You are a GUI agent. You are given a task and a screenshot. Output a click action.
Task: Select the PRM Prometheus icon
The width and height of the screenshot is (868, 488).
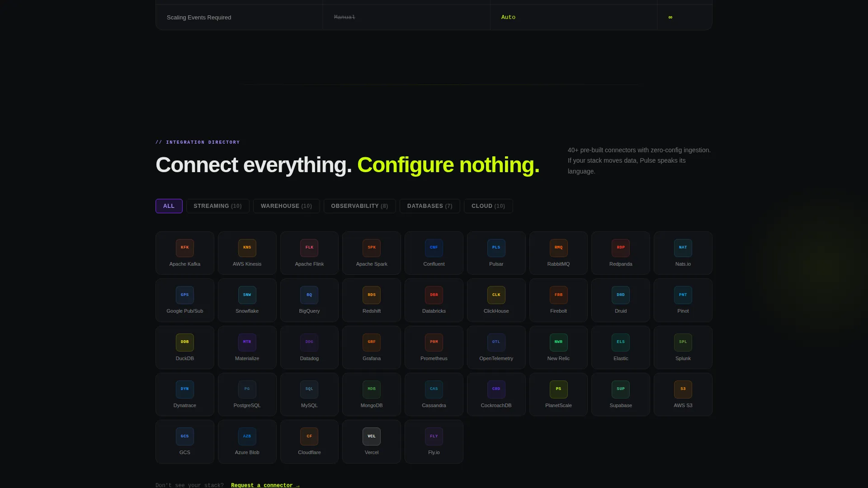click(434, 342)
